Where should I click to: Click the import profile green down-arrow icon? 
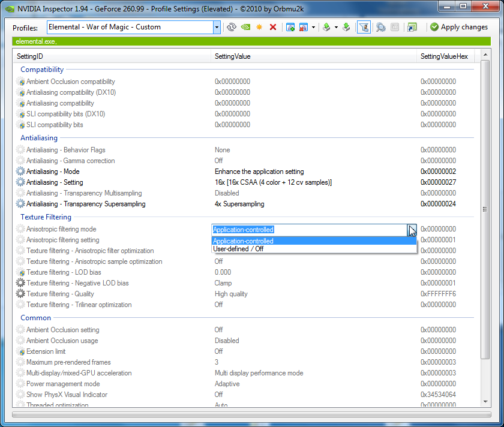click(x=346, y=27)
